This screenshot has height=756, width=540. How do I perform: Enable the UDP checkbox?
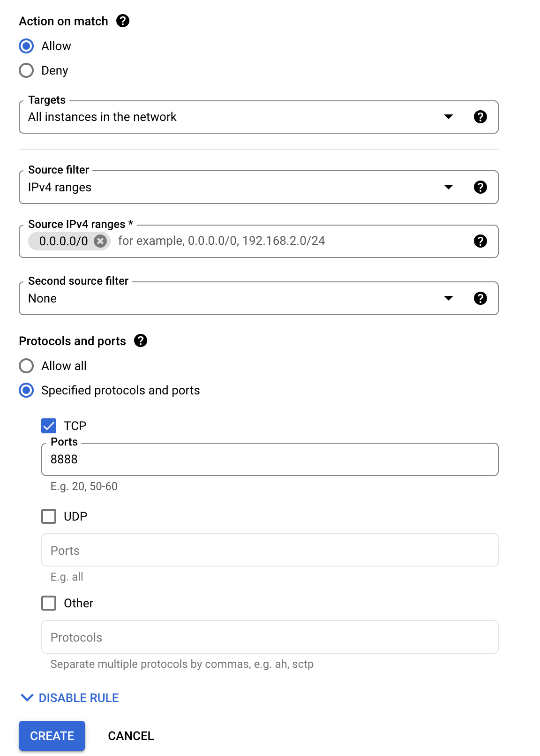point(48,516)
